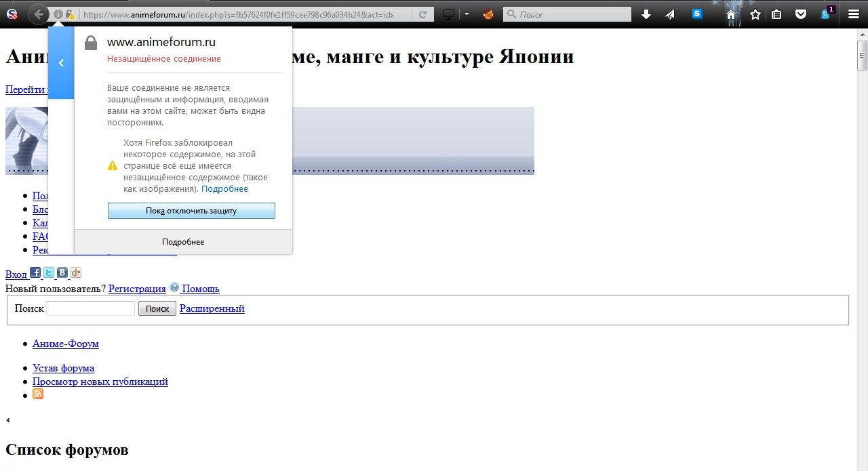Go to the Firefox home page icon
The image size is (868, 471).
731,14
